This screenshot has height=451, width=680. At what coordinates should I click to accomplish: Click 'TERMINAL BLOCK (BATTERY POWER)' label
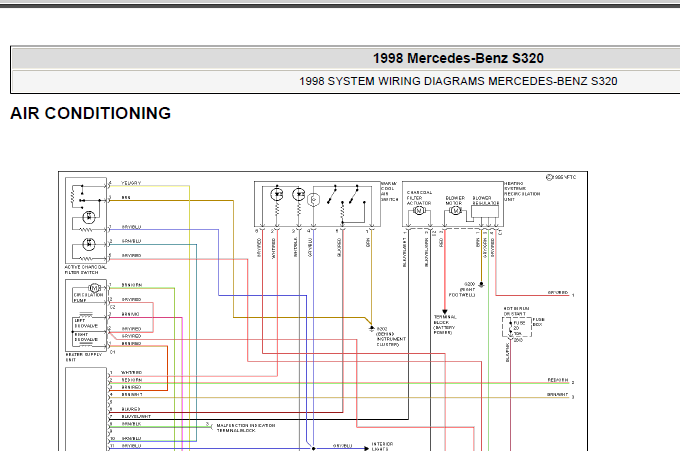pyautogui.click(x=445, y=324)
